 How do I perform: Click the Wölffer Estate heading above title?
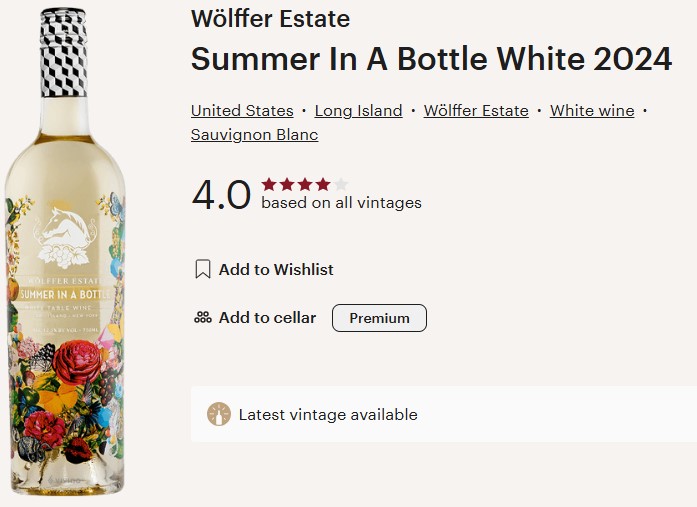(270, 19)
